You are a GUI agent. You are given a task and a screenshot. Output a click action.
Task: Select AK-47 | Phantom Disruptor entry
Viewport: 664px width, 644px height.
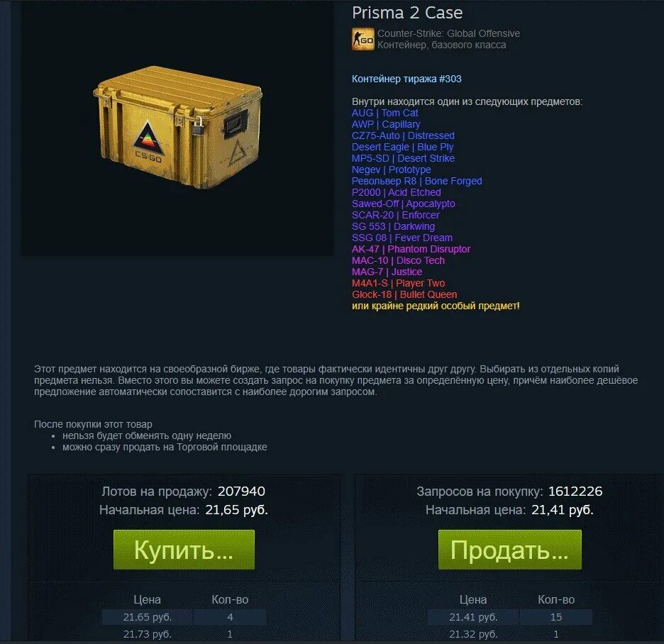coord(411,249)
